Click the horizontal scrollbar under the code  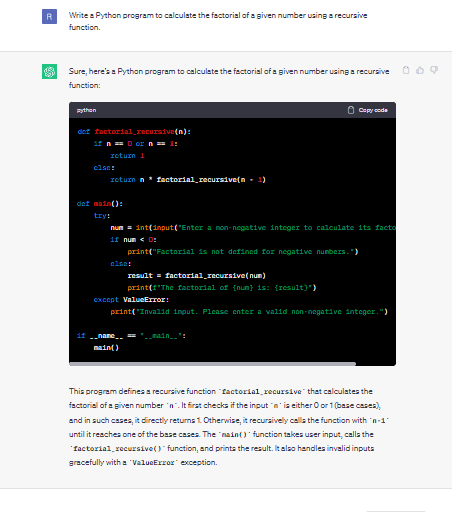pos(212,364)
